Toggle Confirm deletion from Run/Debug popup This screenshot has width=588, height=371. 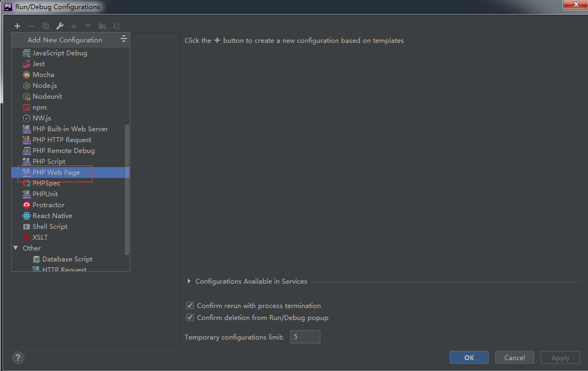[x=190, y=317]
